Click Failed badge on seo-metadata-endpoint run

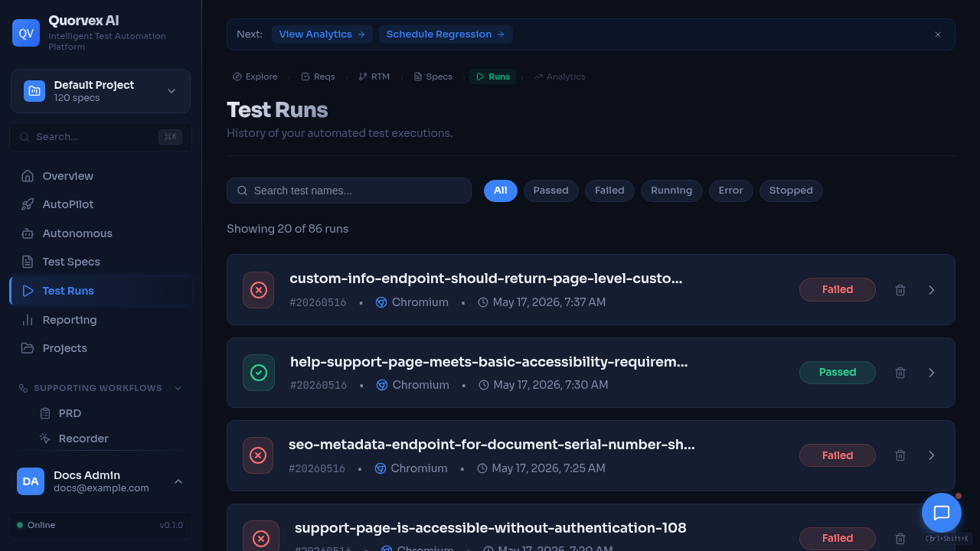(x=838, y=455)
